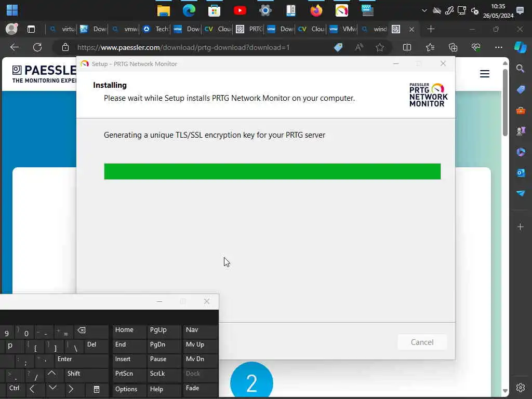Switch to the 'wind' search tab
This screenshot has width=532, height=399.
[374, 29]
